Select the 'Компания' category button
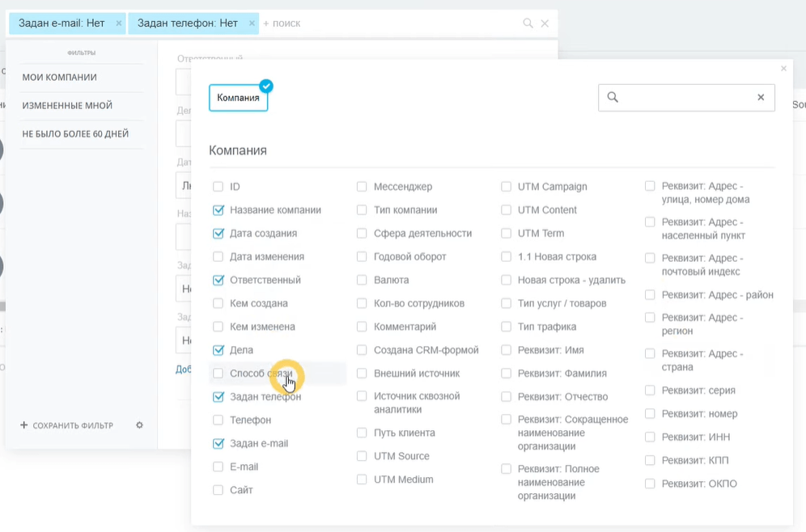Screen dimensions: 806x532 pyautogui.click(x=238, y=98)
